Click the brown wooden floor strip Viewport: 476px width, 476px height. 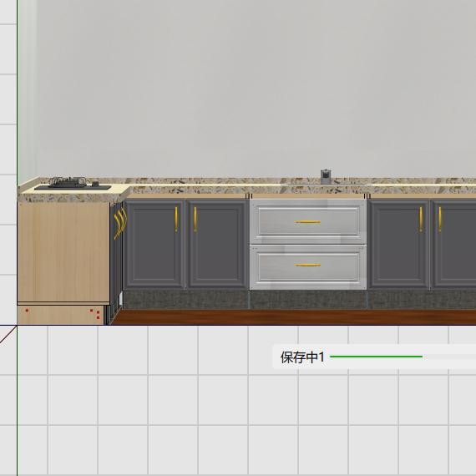(293, 317)
